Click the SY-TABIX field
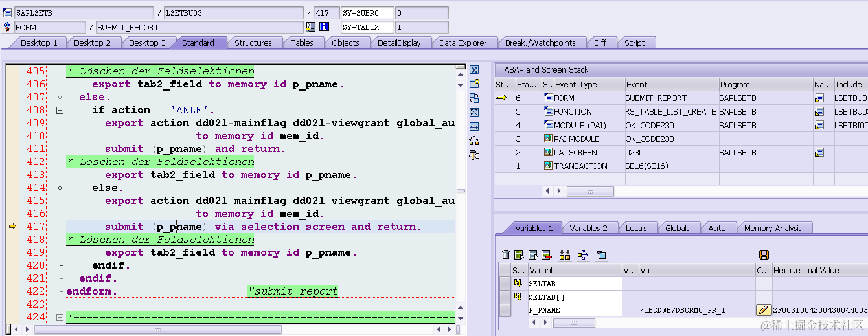868x336 pixels. coord(367,27)
